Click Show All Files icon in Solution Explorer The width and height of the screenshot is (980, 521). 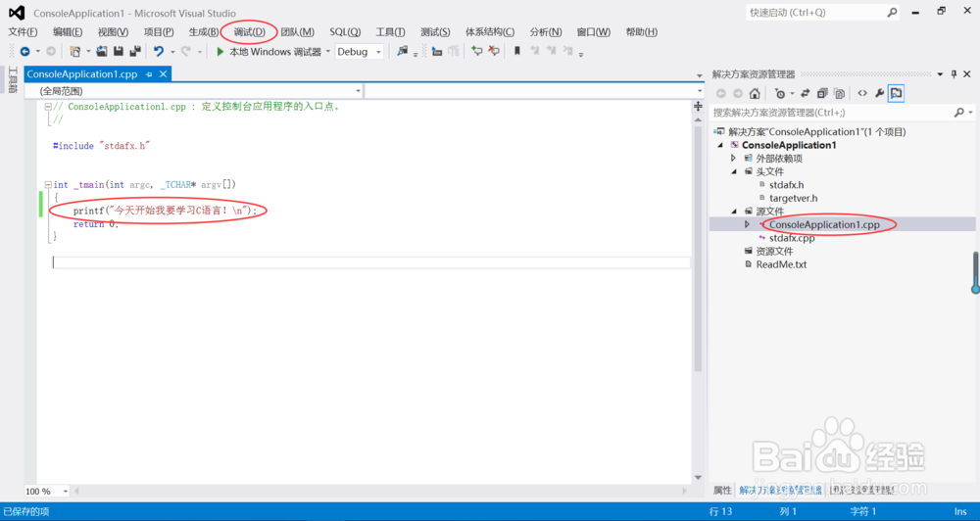pyautogui.click(x=840, y=93)
